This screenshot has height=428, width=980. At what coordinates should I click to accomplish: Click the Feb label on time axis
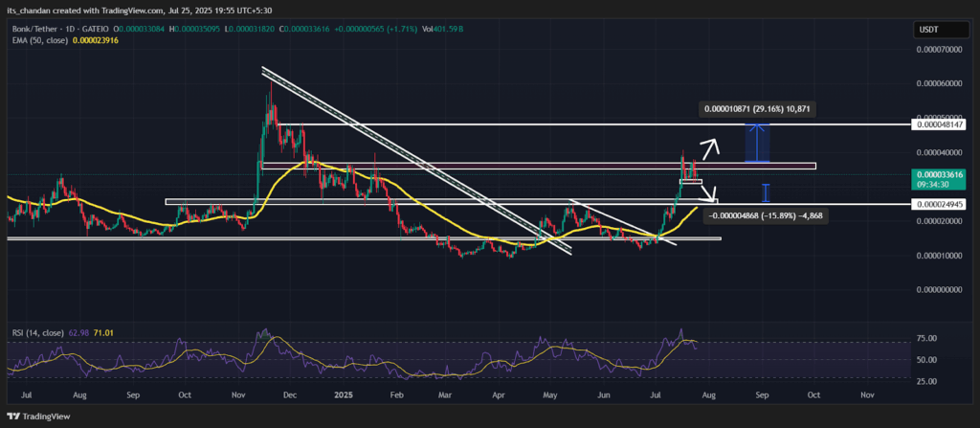click(x=395, y=395)
